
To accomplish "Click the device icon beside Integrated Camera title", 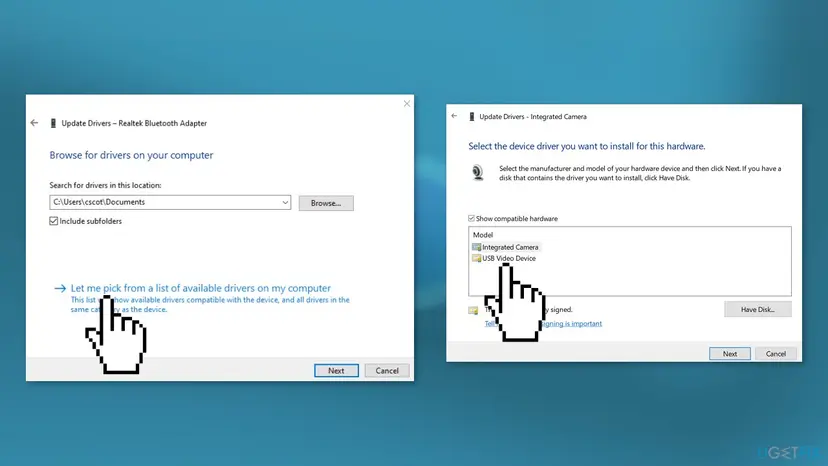I will coord(472,116).
